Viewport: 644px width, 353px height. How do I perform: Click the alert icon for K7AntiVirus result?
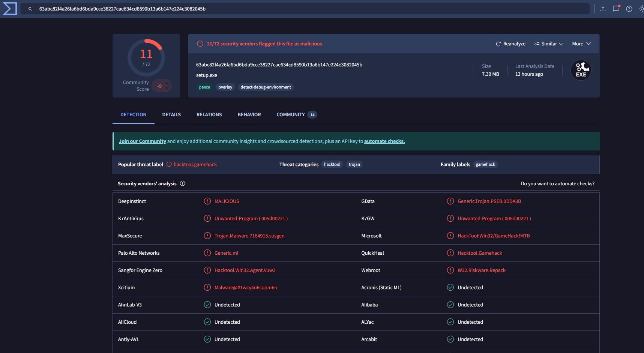[207, 218]
